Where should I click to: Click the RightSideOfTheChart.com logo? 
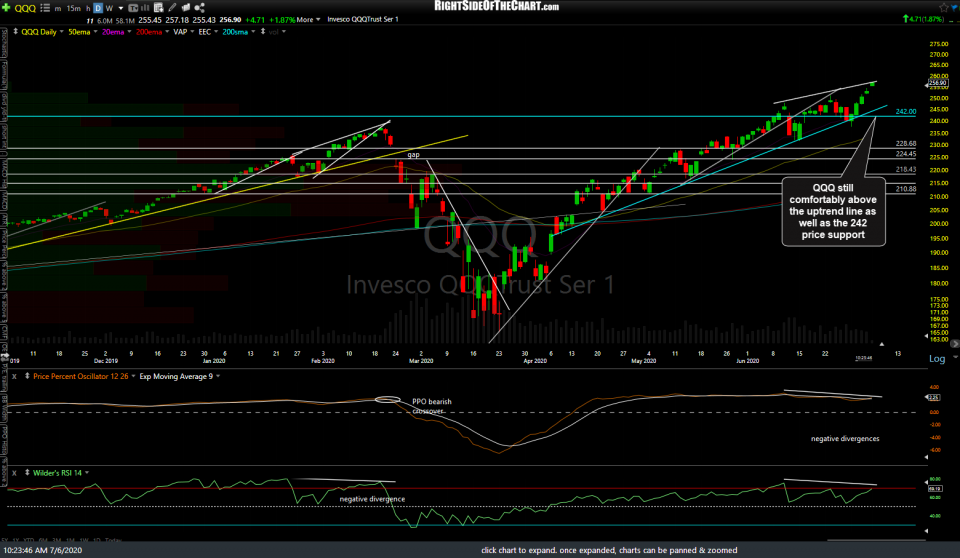pyautogui.click(x=496, y=6)
